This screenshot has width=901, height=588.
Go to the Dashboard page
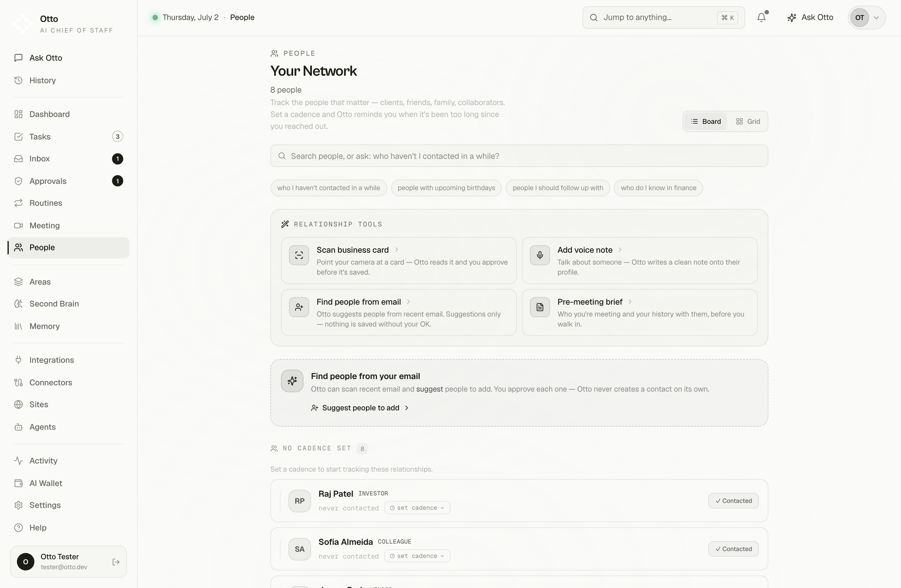[68, 114]
